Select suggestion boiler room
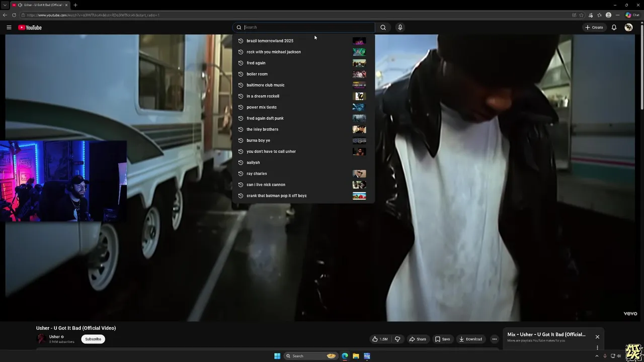This screenshot has height=362, width=644. click(x=303, y=74)
